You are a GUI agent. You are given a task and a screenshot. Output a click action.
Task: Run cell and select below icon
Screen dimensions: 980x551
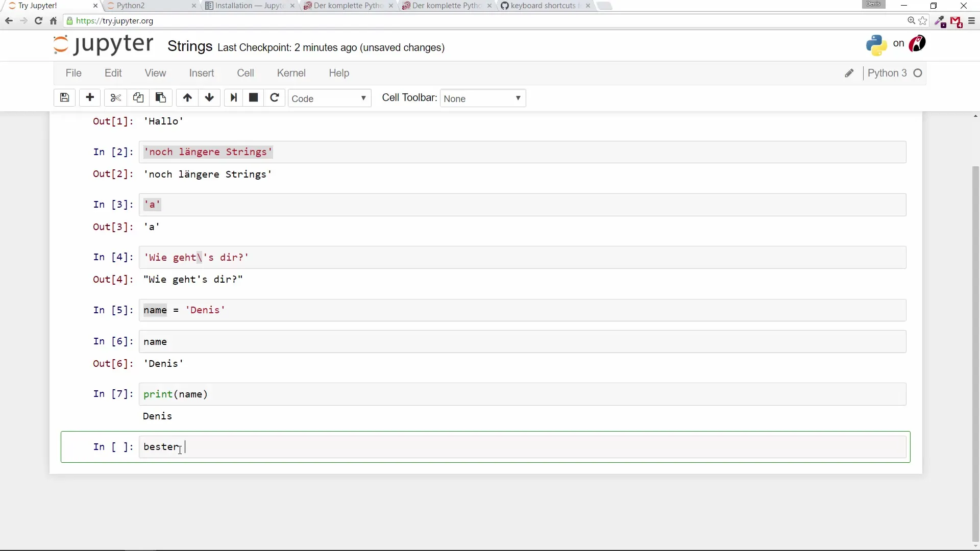click(x=233, y=97)
